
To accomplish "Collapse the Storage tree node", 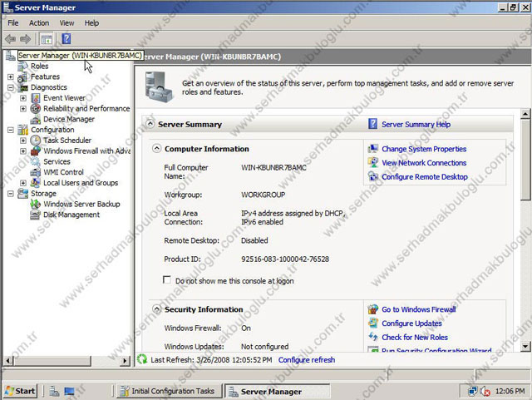I will [11, 194].
